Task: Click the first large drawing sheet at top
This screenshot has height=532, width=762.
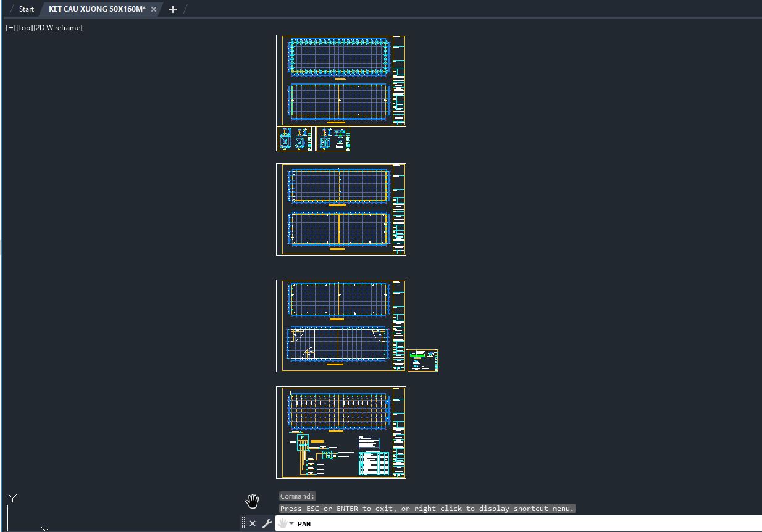Action: (341, 81)
